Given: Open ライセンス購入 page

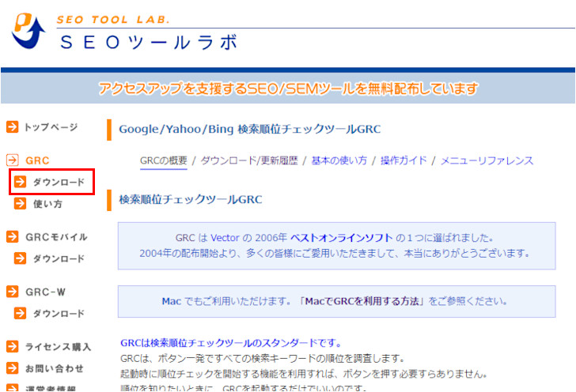Looking at the screenshot, I should 58,347.
